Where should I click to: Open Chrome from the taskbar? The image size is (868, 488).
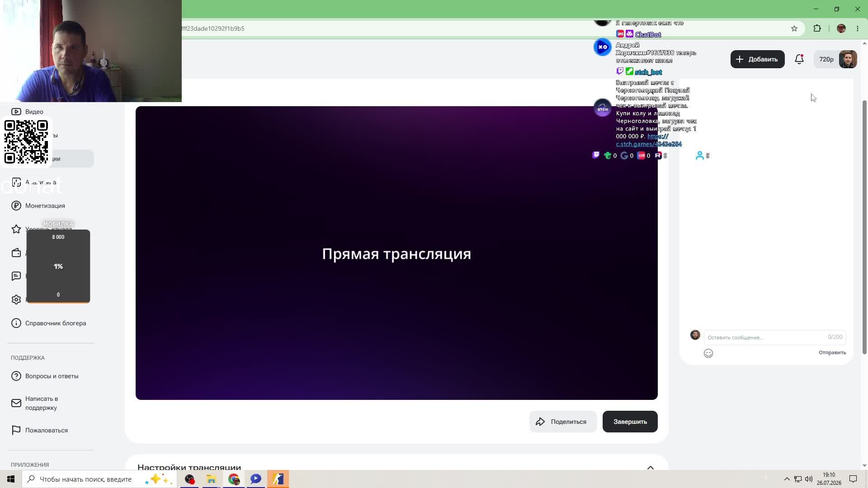pos(234,479)
